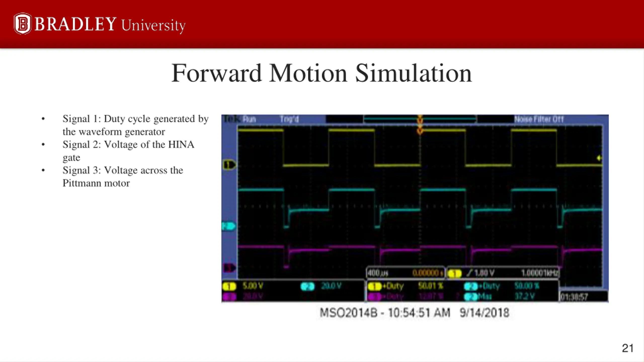The height and width of the screenshot is (362, 644).
Task: Click the "37.2 V" max measurement value
Action: click(x=524, y=297)
